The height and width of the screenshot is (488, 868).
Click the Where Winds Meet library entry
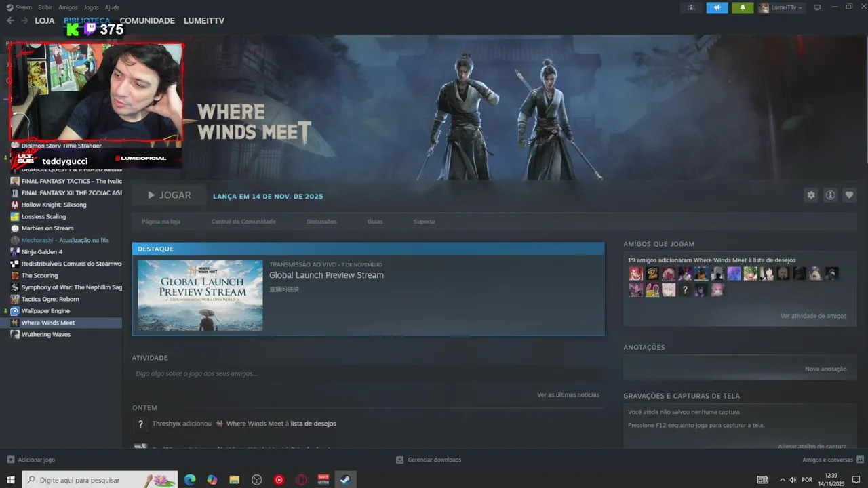click(x=66, y=323)
